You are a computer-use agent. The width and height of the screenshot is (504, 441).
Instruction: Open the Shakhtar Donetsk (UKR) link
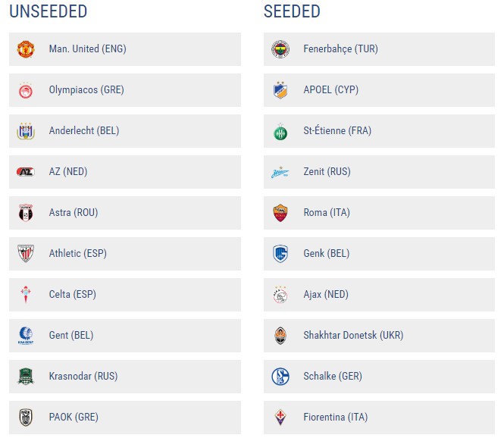tap(353, 336)
